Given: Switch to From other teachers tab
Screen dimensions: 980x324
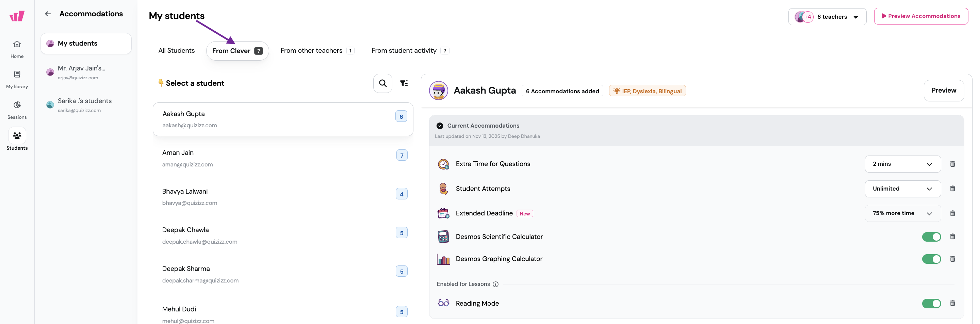Looking at the screenshot, I should tap(317, 51).
